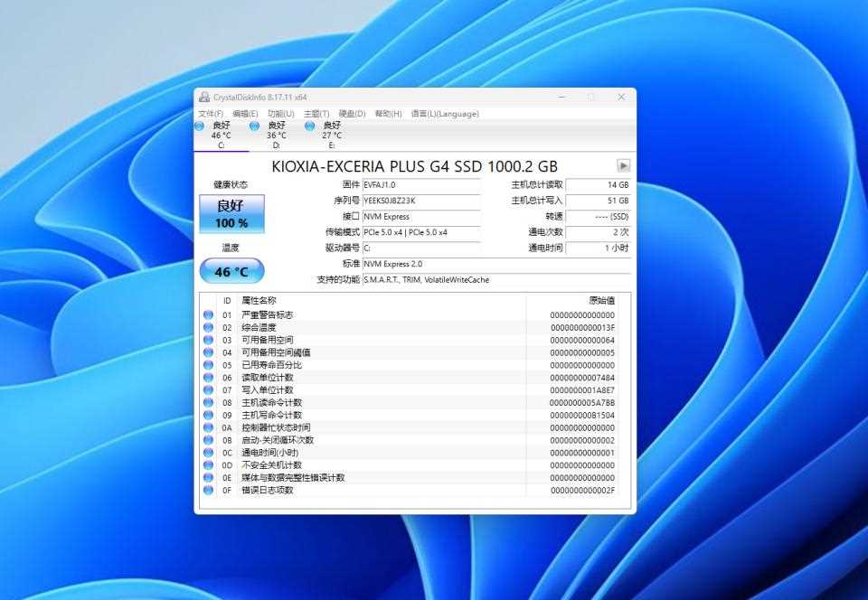Viewport: 868px width, 600px height.
Task: Click the next-drive arrow beside the SSD name
Action: (622, 166)
